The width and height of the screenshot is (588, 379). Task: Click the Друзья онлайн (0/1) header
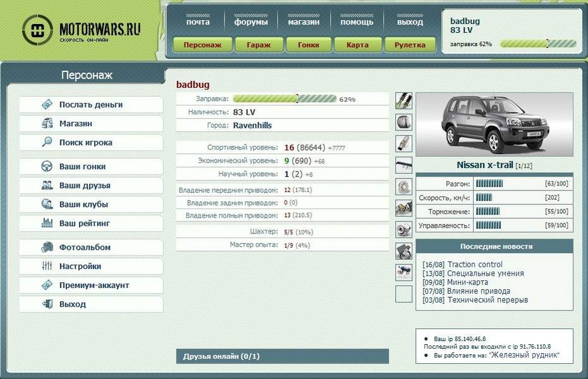[283, 356]
